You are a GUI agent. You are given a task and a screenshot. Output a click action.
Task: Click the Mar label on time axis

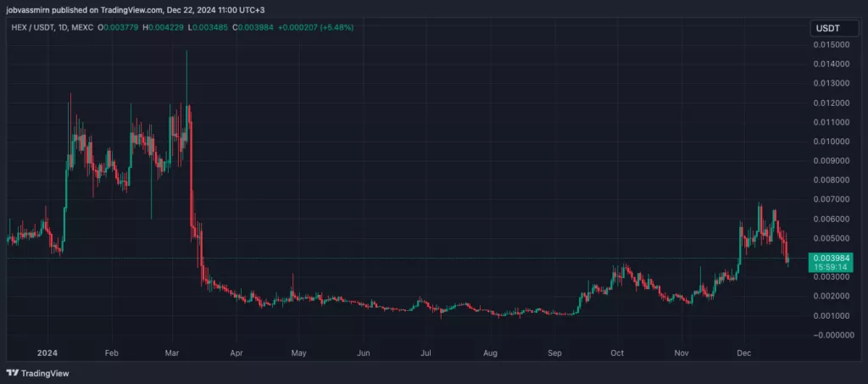pos(173,352)
